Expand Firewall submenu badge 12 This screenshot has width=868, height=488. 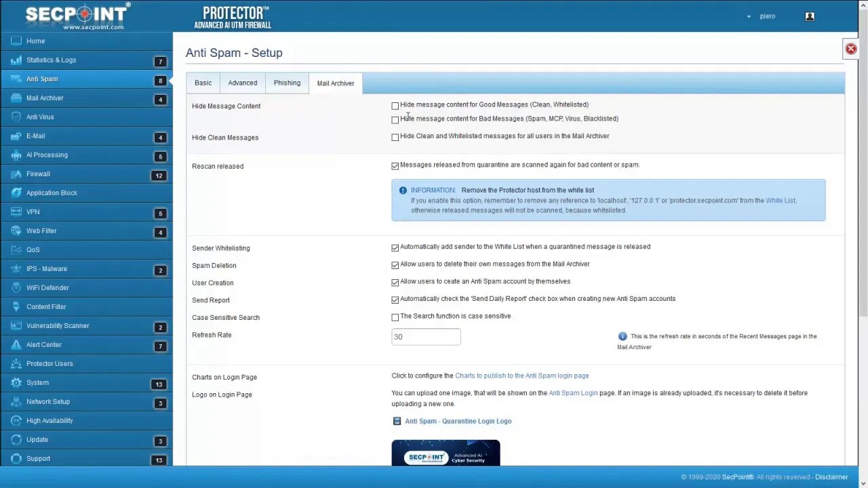click(159, 176)
